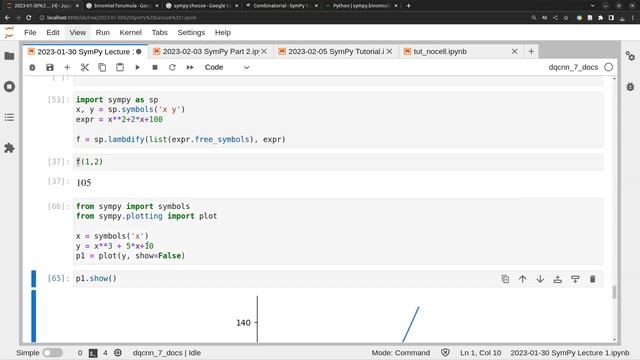The image size is (640, 360).
Task: Close the tut_nocell.ipynb tab
Action: point(515,51)
